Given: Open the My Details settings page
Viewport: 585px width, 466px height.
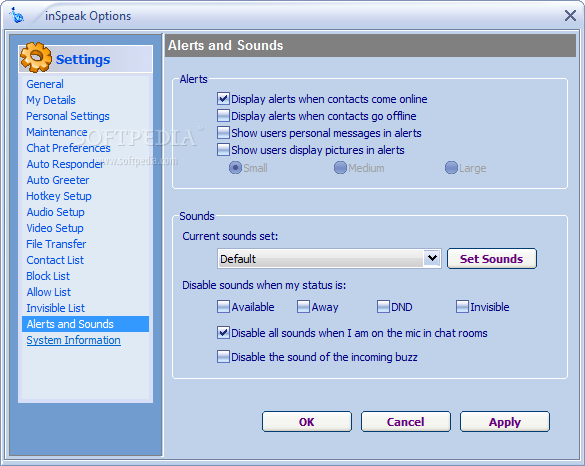Looking at the screenshot, I should (51, 100).
